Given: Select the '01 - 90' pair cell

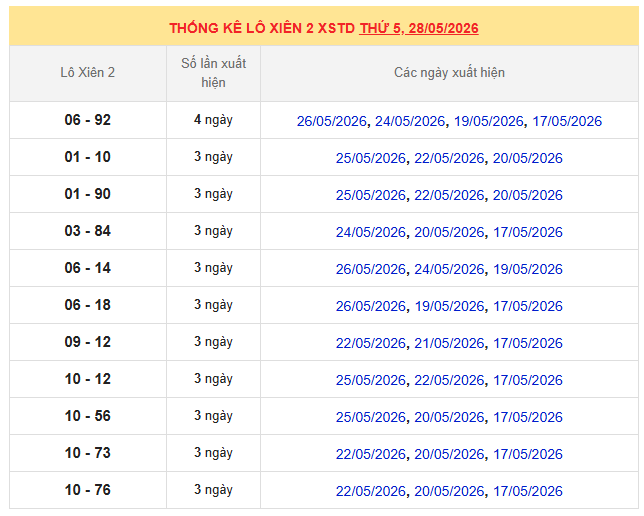Looking at the screenshot, I should click(87, 194).
